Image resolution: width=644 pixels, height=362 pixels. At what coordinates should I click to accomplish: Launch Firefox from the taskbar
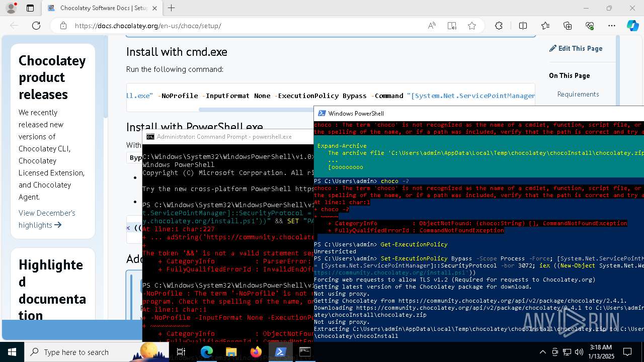coord(256,352)
